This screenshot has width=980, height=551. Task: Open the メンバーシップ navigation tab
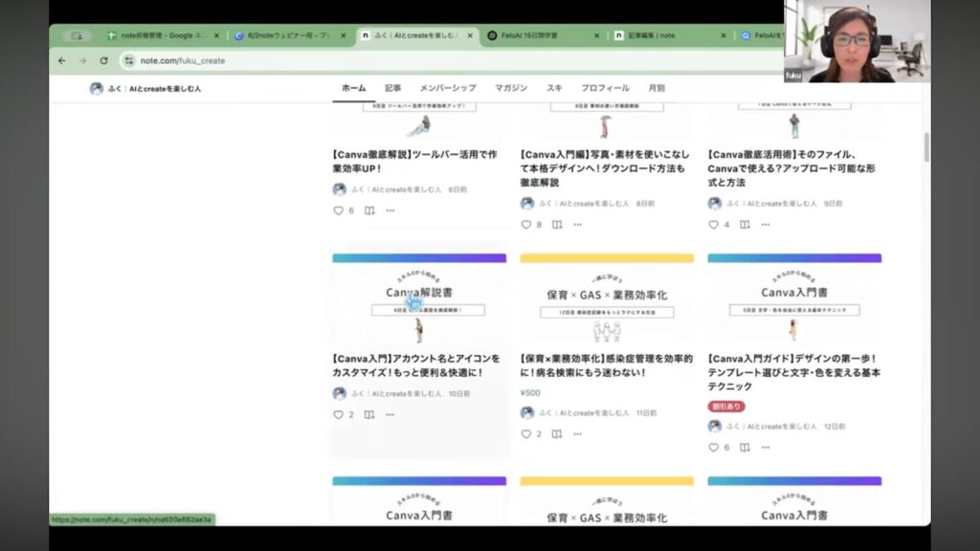448,88
